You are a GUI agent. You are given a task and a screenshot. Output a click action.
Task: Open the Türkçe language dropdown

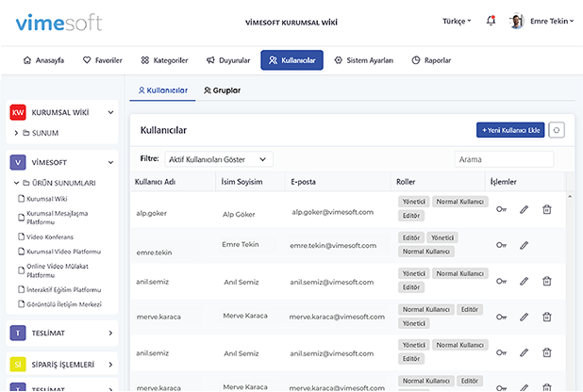[457, 21]
